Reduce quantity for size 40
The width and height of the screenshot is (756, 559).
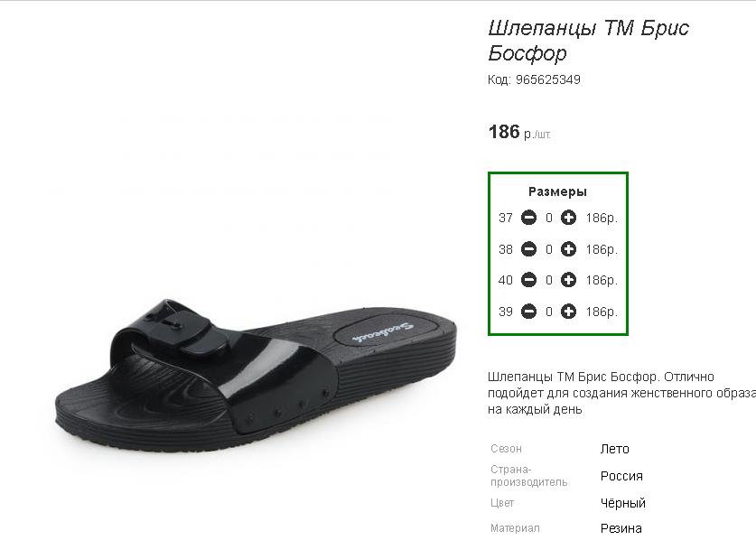529,280
